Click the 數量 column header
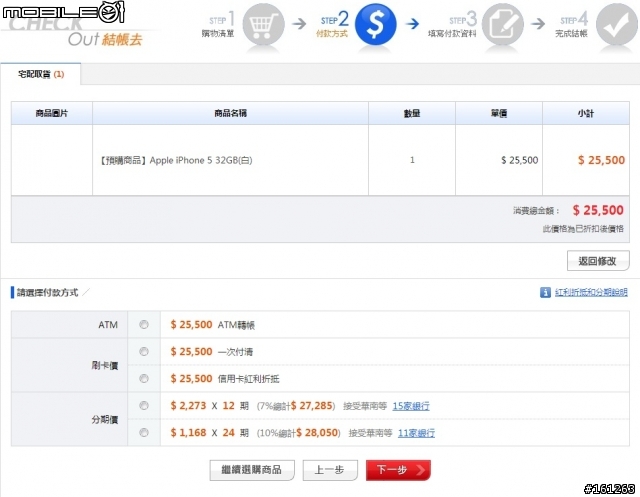Image resolution: width=640 pixels, height=497 pixels. (412, 113)
